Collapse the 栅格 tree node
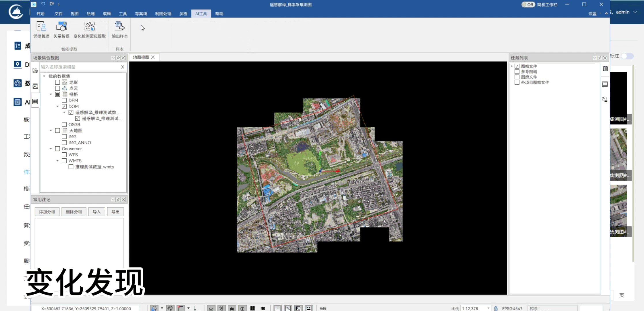 [51, 94]
